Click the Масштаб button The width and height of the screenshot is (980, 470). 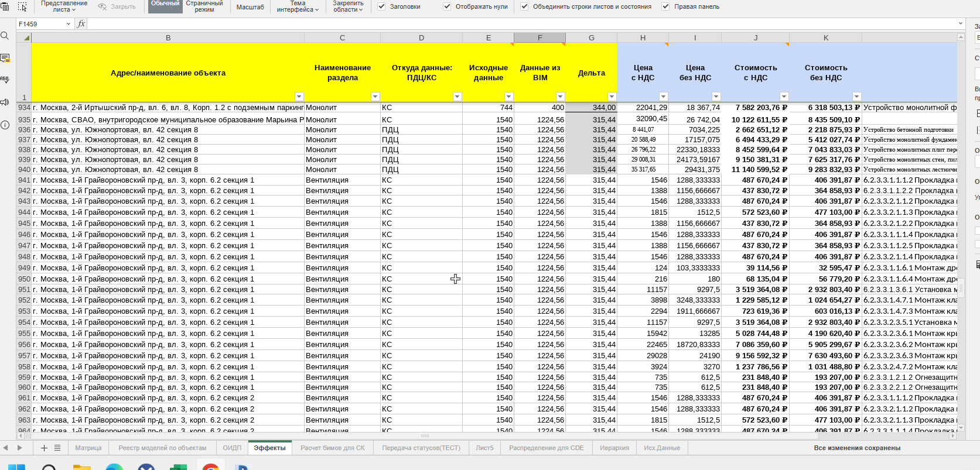(250, 7)
